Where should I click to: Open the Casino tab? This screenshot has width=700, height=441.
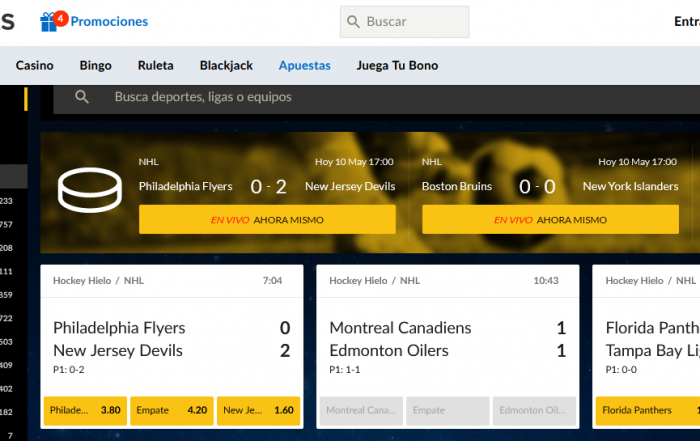pos(34,65)
